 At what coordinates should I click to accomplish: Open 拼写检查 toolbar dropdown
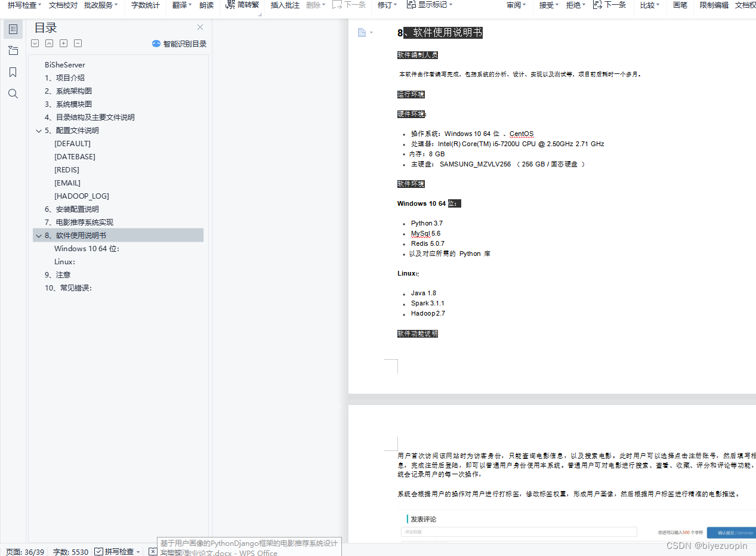pyautogui.click(x=24, y=5)
